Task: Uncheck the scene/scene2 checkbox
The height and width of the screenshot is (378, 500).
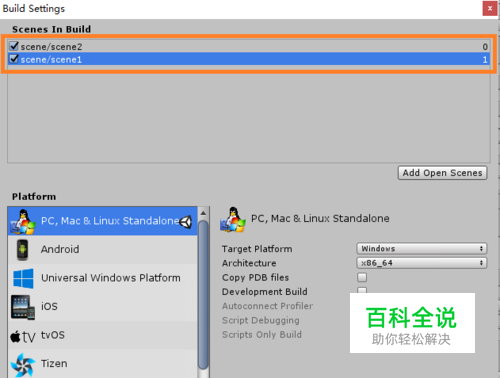Action: click(x=14, y=46)
